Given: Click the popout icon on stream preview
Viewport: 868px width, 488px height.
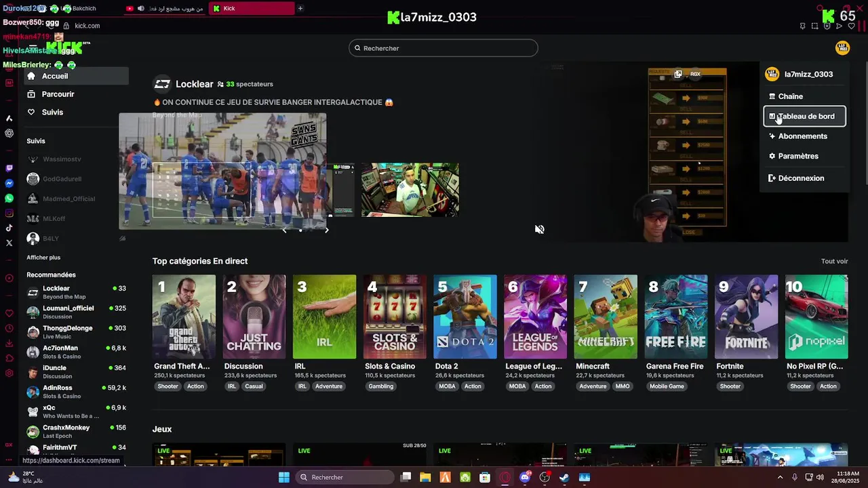Looking at the screenshot, I should click(x=677, y=74).
